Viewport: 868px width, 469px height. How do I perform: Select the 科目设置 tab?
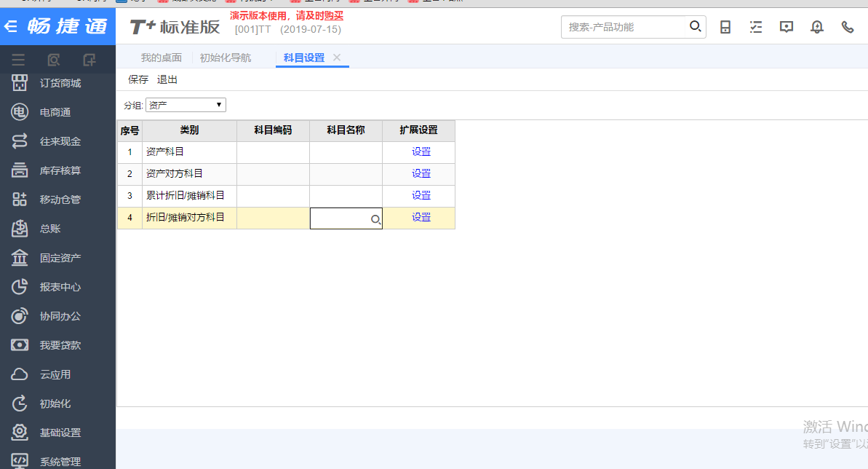point(304,58)
